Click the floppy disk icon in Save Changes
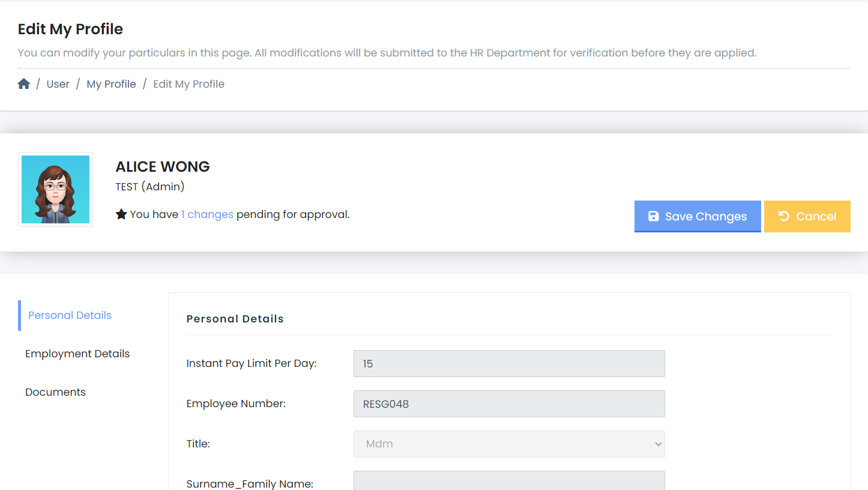Viewport: 868px width, 490px height. (x=654, y=217)
